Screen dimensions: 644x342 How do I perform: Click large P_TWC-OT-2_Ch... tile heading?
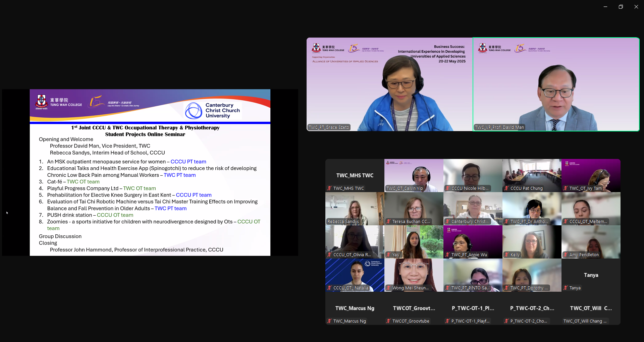coord(532,308)
